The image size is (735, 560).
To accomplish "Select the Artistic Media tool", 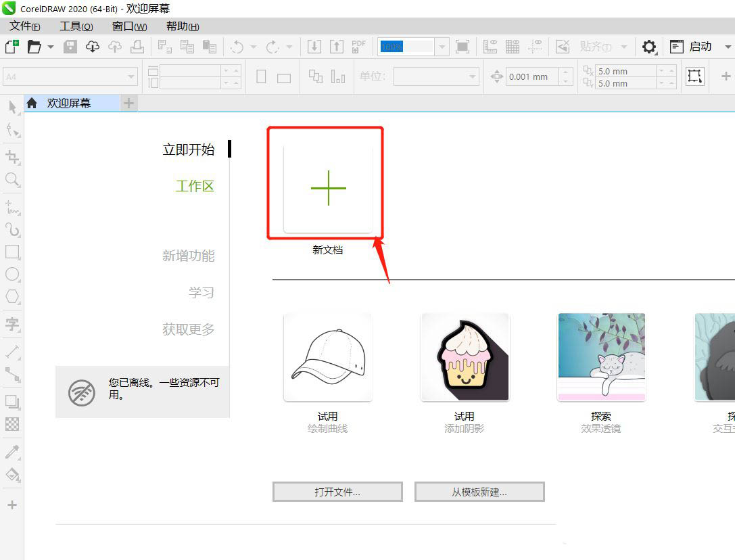I will tap(12, 230).
